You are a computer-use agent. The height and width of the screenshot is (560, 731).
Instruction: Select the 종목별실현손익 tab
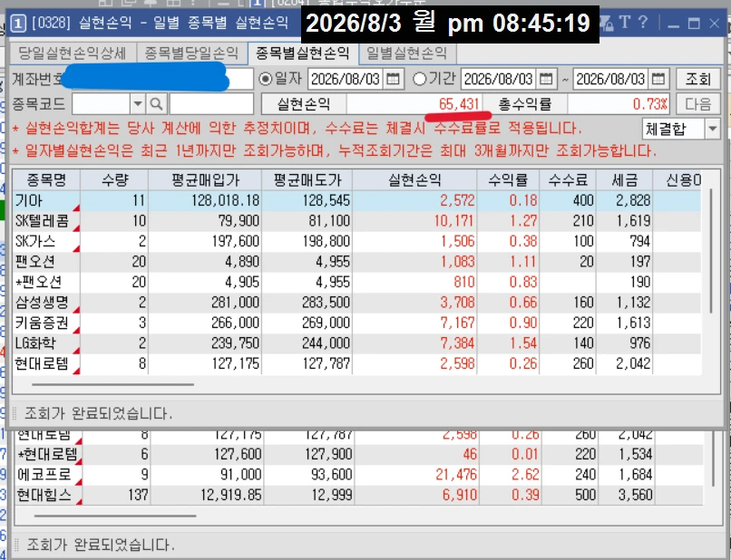click(303, 53)
